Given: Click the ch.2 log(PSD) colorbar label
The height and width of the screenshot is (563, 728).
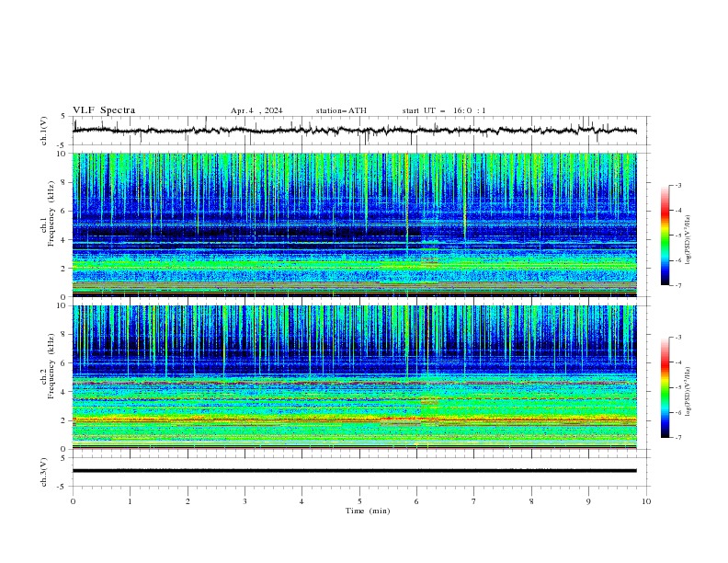Looking at the screenshot, I should coord(688,392).
